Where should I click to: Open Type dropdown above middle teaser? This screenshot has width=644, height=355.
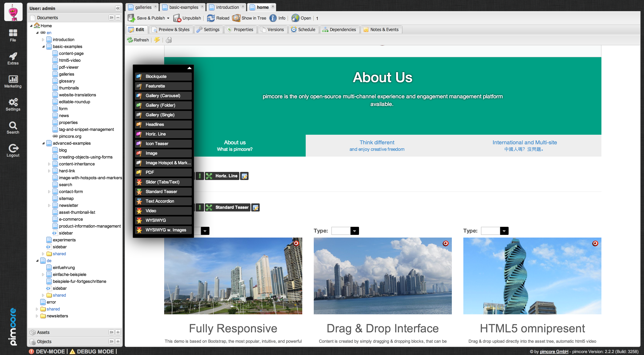pyautogui.click(x=354, y=231)
